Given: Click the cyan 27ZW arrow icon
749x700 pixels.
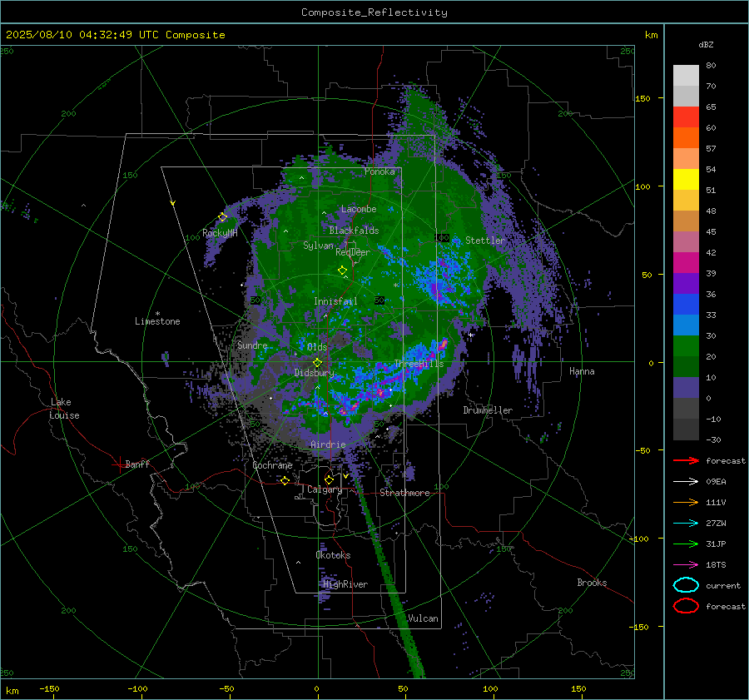Looking at the screenshot, I should pos(686,524).
